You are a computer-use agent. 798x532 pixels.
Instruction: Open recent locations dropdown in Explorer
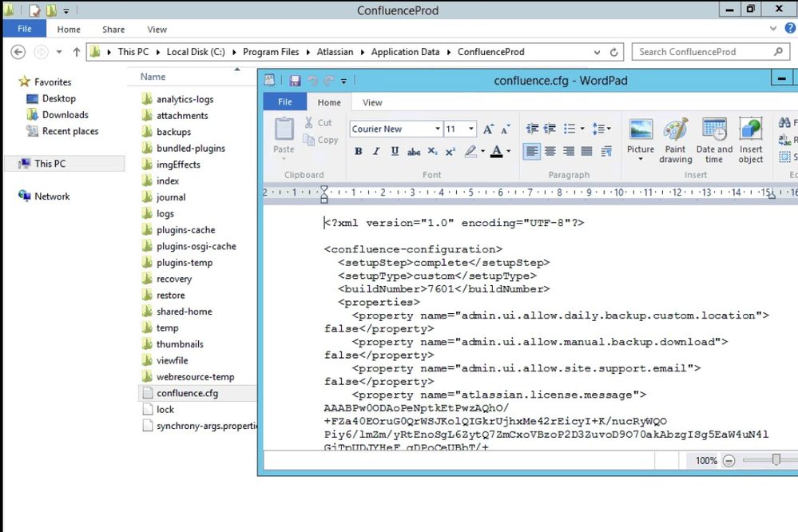pos(59,52)
